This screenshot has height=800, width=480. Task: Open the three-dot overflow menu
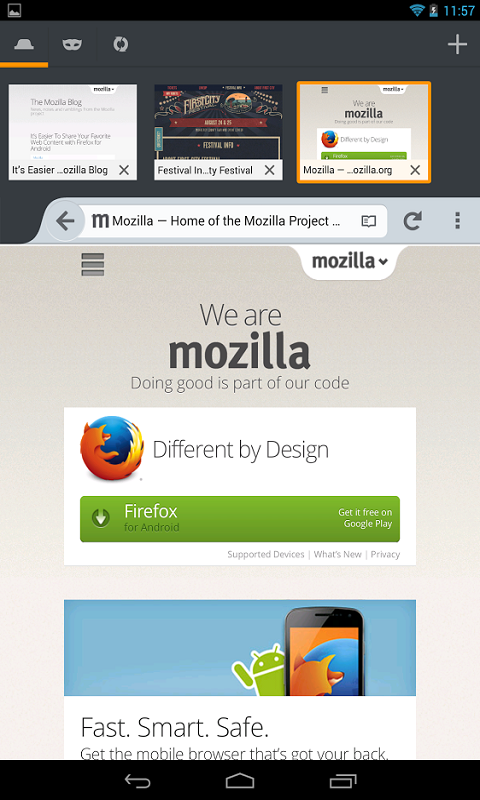coord(457,221)
